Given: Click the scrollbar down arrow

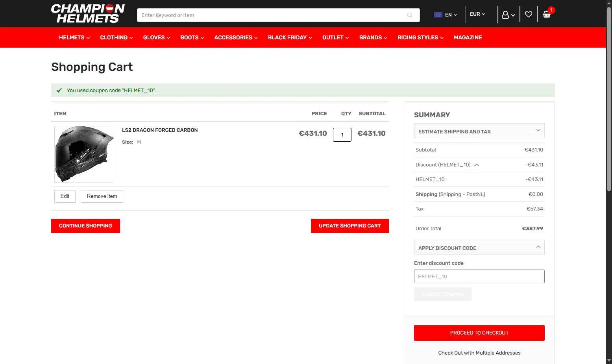Looking at the screenshot, I should 609,360.
